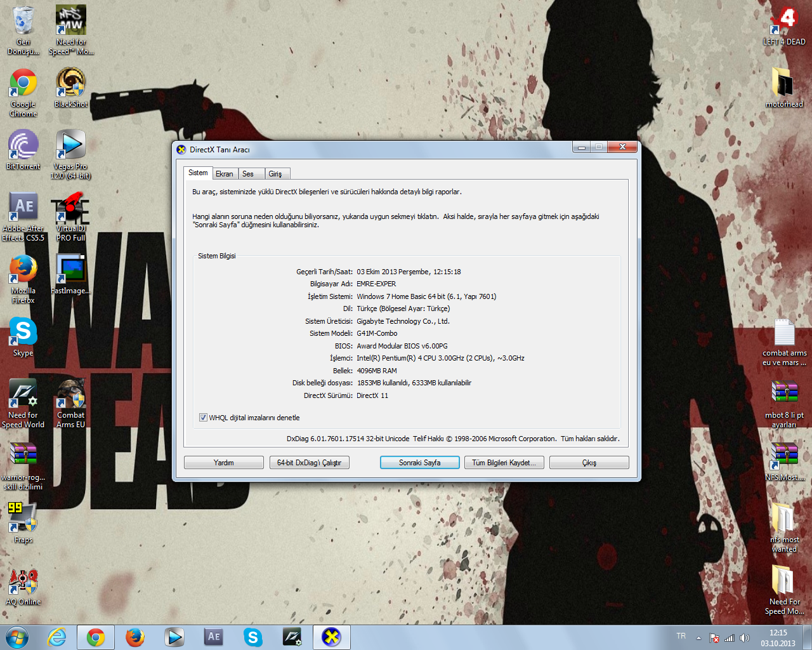Select BitTorrent desktop icon

[x=23, y=150]
